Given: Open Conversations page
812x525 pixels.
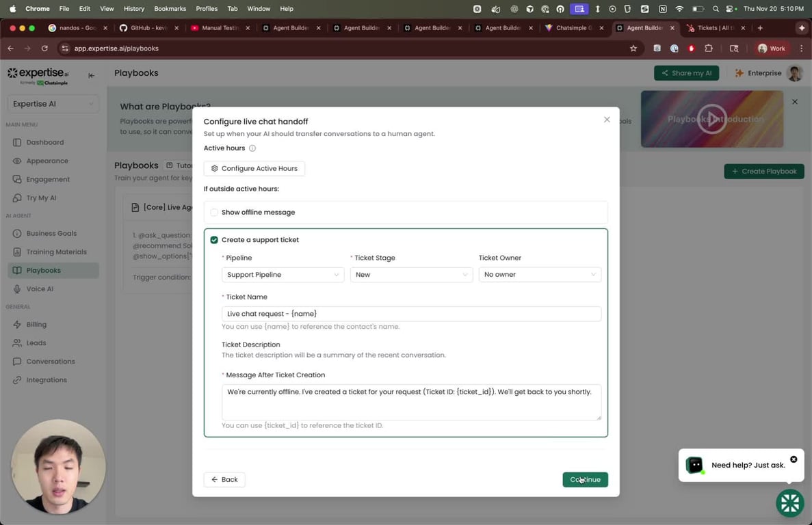Looking at the screenshot, I should [x=50, y=361].
